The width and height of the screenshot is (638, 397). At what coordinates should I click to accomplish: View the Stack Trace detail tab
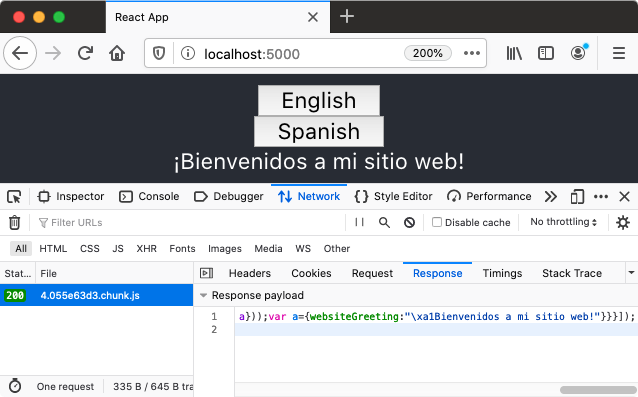[x=572, y=273]
